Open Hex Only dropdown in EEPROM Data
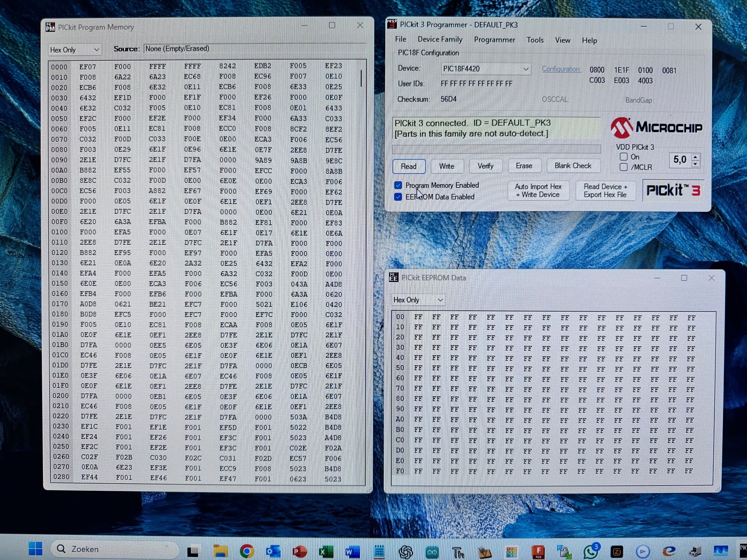Image resolution: width=747 pixels, height=560 pixels. point(418,300)
